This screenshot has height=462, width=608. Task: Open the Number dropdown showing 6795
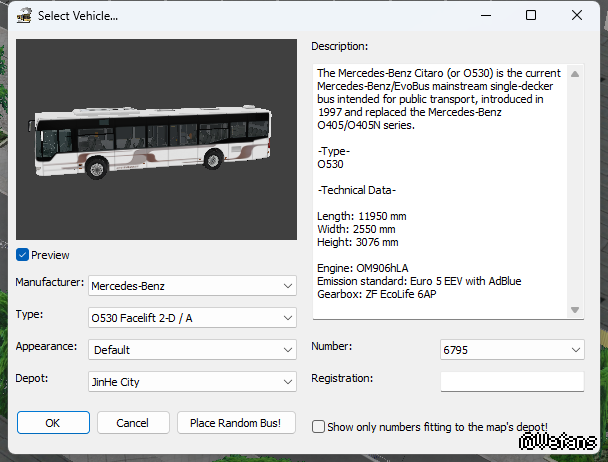point(511,350)
